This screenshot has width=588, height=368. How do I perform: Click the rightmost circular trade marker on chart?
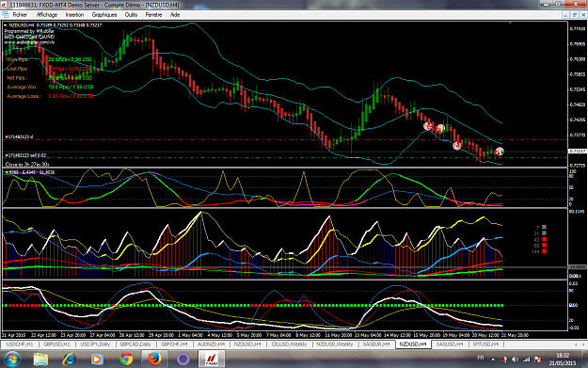[500, 152]
